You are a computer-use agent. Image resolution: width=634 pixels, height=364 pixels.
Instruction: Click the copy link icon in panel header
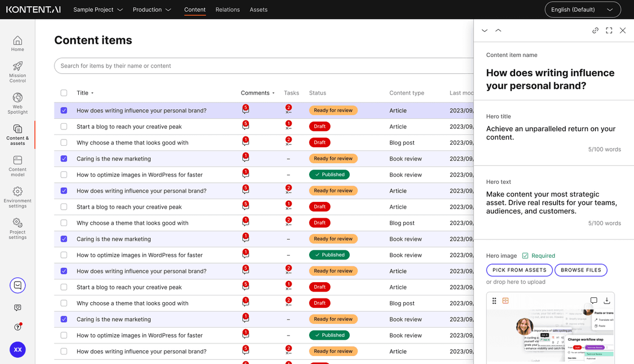pos(595,31)
